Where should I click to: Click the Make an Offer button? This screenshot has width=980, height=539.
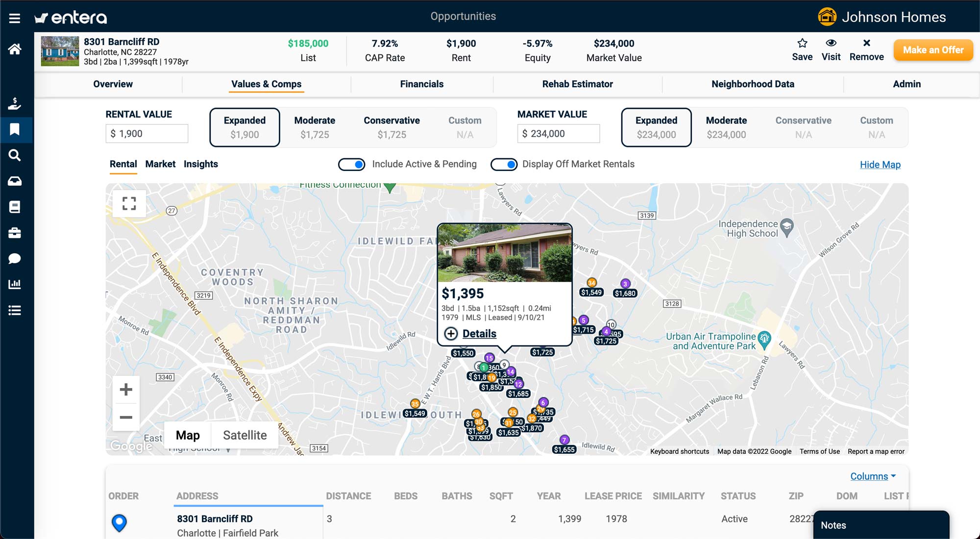tap(932, 49)
